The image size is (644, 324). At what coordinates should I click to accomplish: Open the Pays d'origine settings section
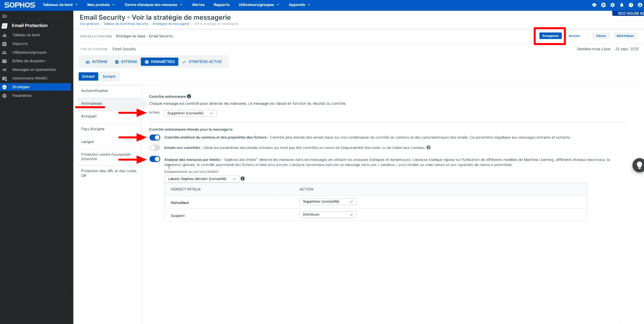point(109,129)
